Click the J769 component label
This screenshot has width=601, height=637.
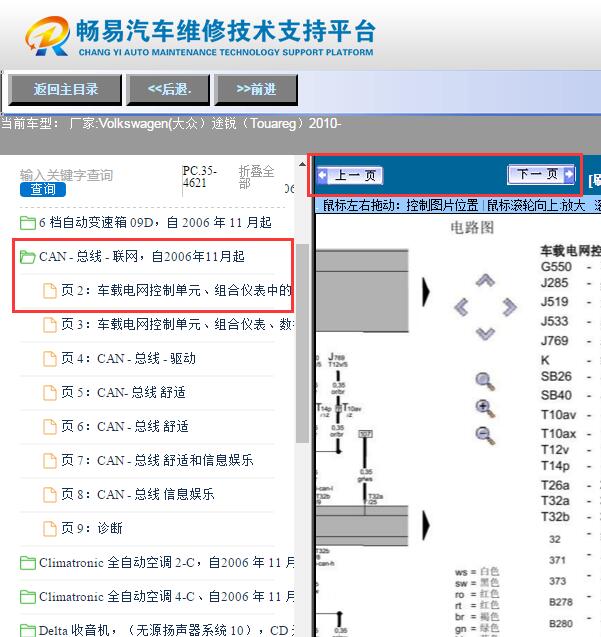(x=555, y=341)
